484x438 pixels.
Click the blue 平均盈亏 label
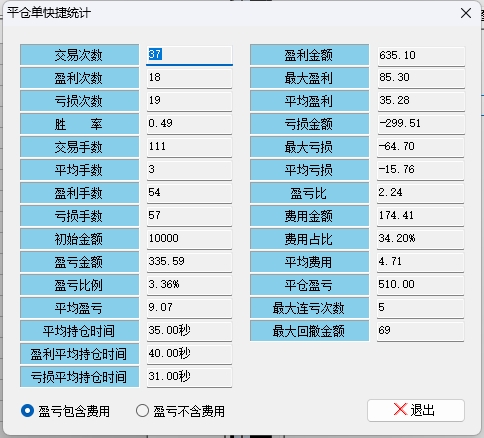[x=79, y=308]
